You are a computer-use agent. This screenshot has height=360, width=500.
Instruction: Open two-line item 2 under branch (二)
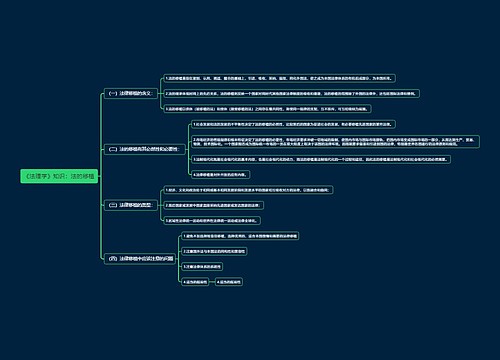(335, 142)
